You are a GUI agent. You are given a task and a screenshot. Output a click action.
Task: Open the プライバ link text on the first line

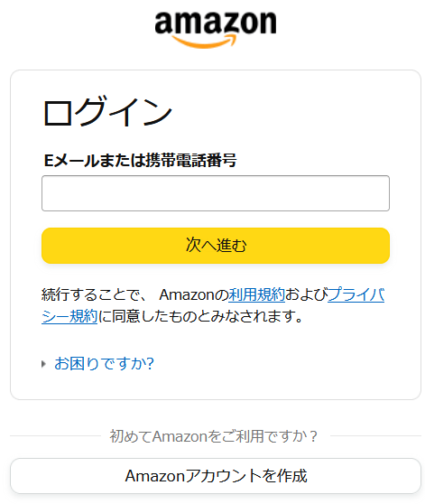tap(356, 294)
